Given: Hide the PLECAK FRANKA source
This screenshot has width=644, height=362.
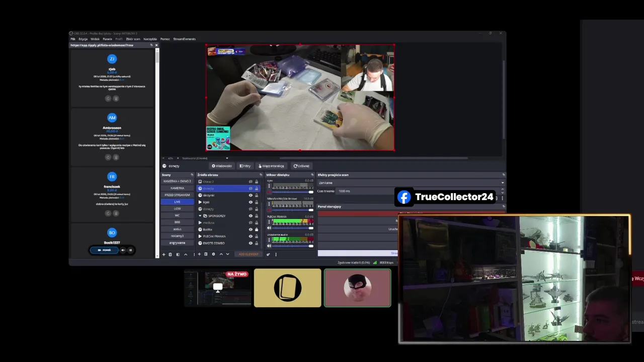Looking at the screenshot, I should [x=251, y=236].
